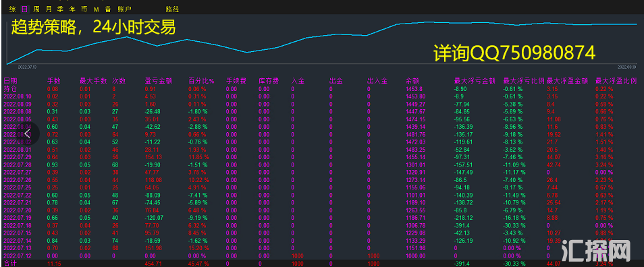The width and height of the screenshot is (644, 267).
Task: Open the 账户 account tab
Action: click(x=124, y=9)
